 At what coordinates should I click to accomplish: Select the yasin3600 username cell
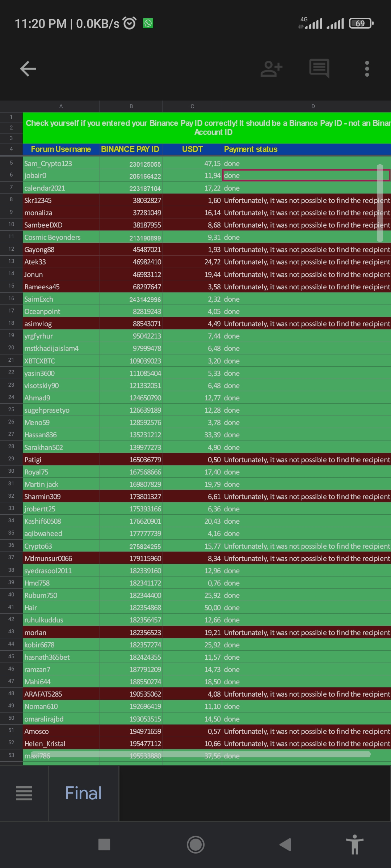point(61,373)
